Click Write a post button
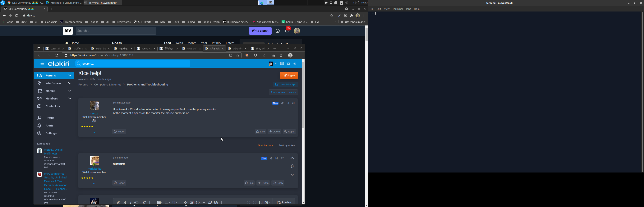This screenshot has width=644, height=207. pyautogui.click(x=260, y=31)
